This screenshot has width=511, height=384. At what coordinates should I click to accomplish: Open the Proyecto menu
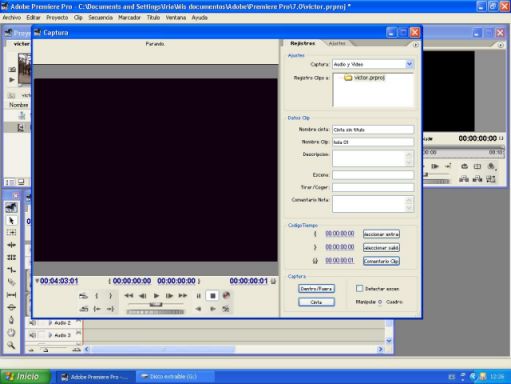coord(57,17)
